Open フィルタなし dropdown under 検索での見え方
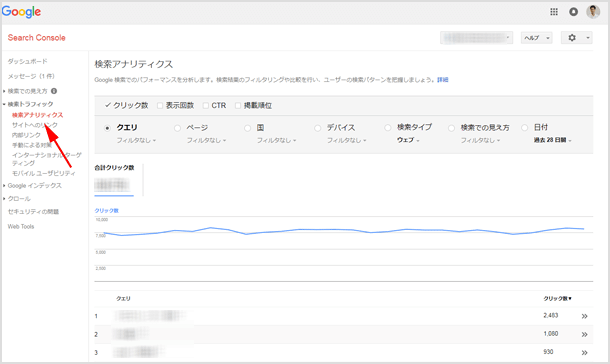The width and height of the screenshot is (610, 364). [480, 140]
